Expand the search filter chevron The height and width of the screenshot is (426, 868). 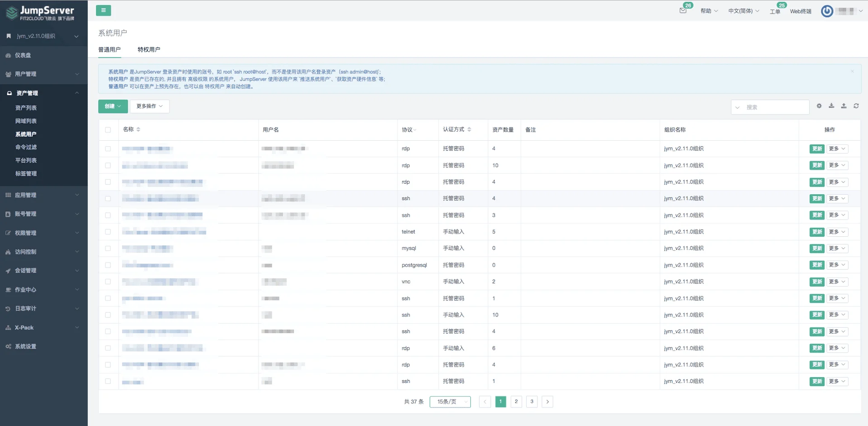coord(738,107)
